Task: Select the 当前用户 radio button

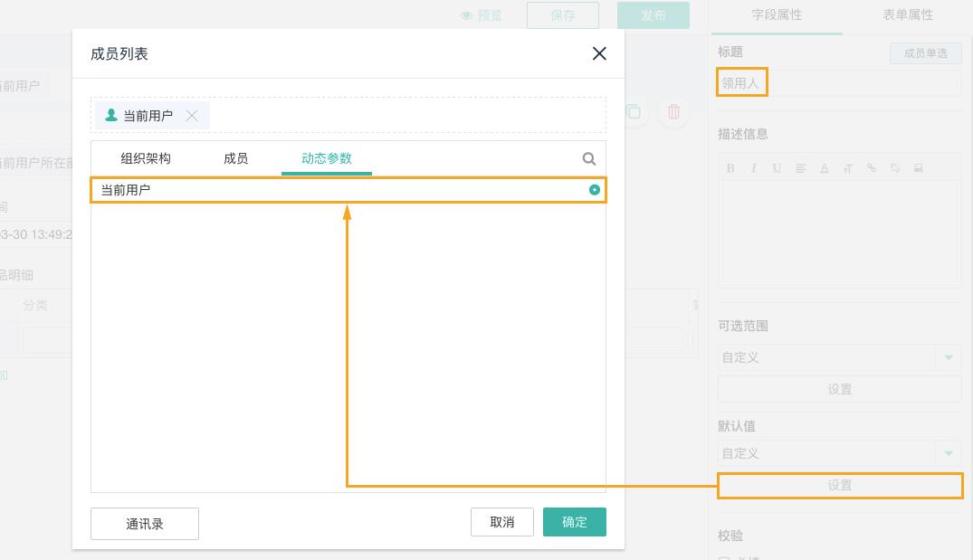Action: click(595, 190)
